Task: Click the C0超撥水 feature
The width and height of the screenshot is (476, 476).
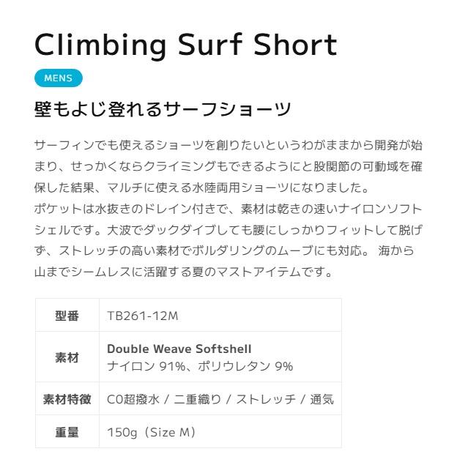Action: (x=133, y=400)
